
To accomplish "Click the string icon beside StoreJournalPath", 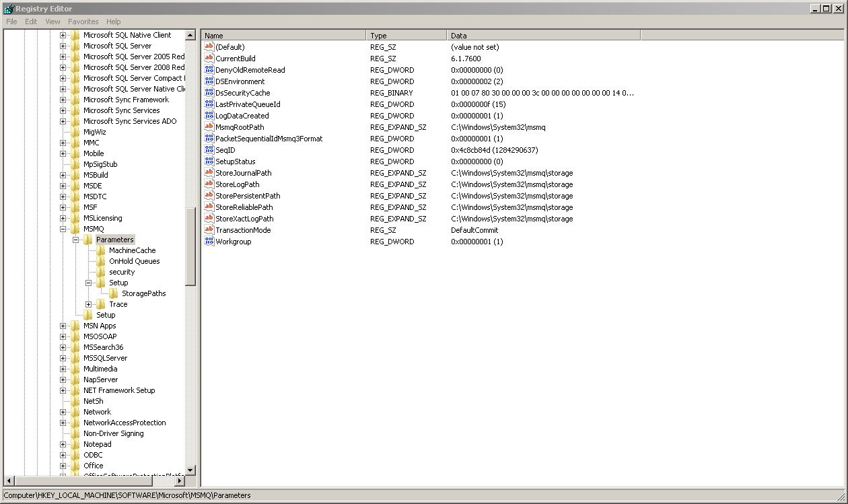I will (209, 173).
